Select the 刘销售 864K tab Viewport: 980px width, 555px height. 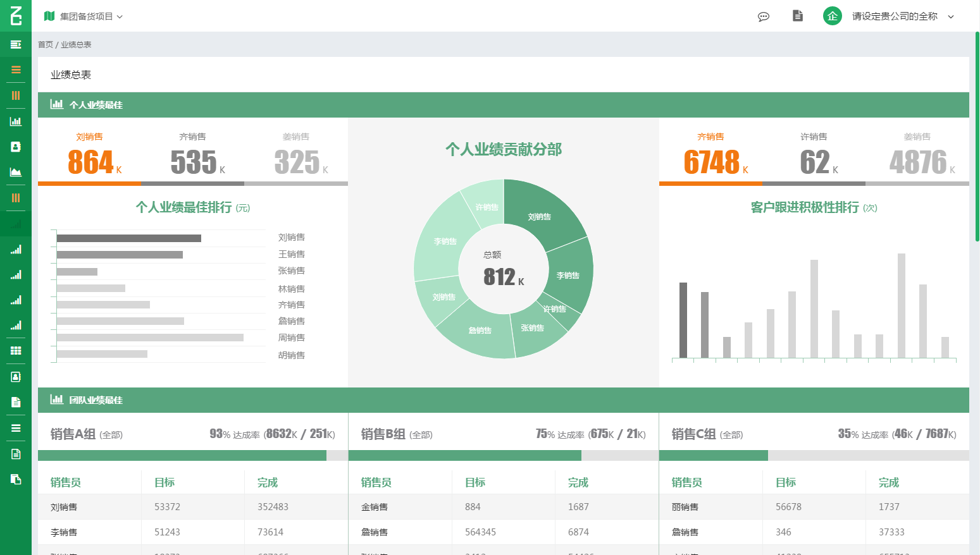coord(90,154)
